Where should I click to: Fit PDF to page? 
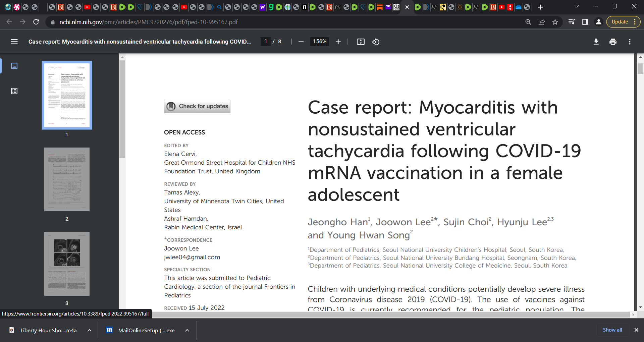(361, 42)
